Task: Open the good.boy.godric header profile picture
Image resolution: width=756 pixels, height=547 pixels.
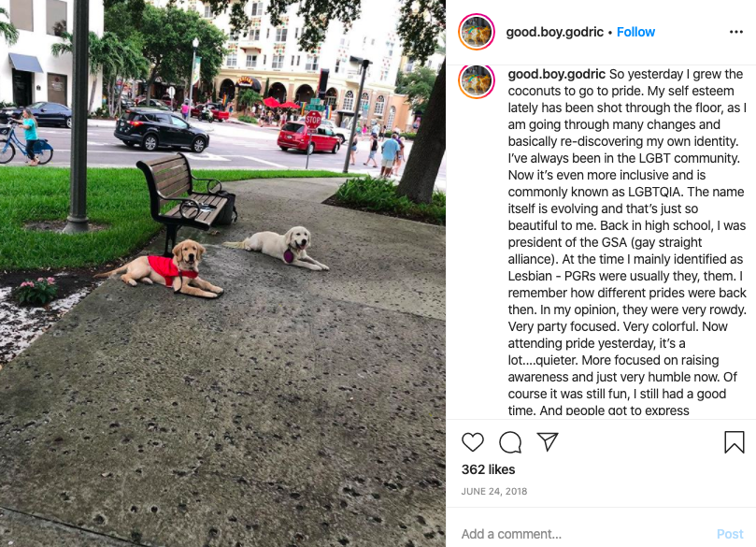Action: [x=477, y=32]
